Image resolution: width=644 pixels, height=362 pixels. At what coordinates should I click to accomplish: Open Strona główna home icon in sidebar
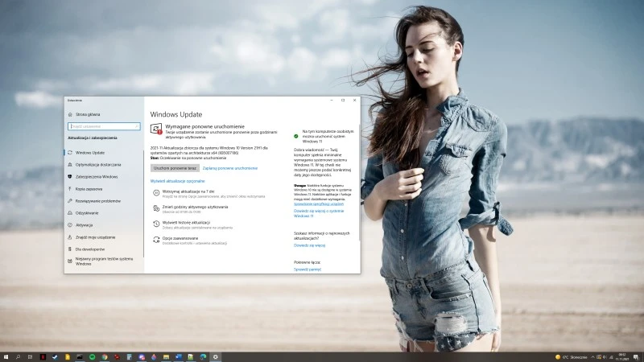[x=70, y=114]
